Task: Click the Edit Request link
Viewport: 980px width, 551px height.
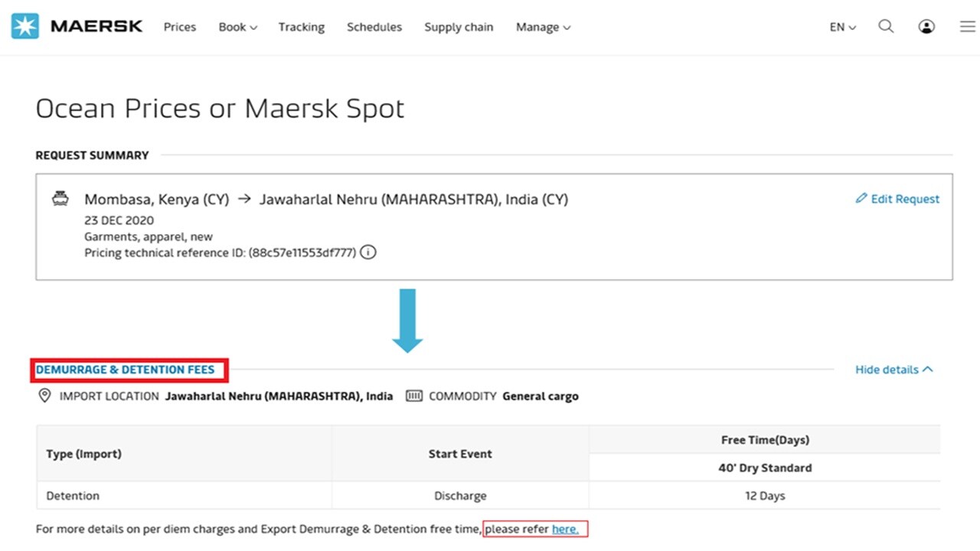Action: pos(905,199)
